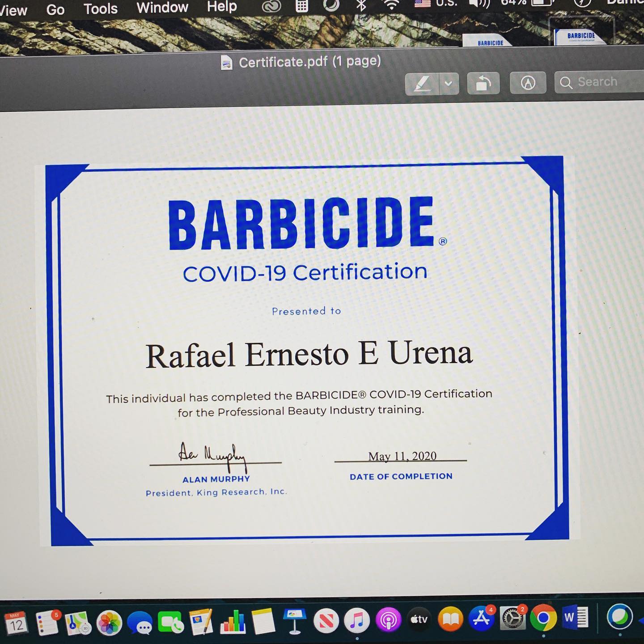Open the App Store from the Dock
The height and width of the screenshot is (644, 644).
click(481, 619)
